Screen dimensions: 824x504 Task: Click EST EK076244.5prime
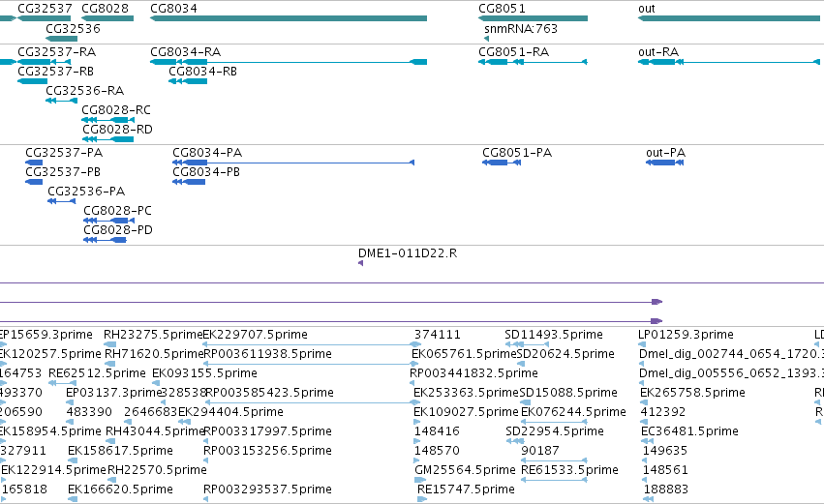click(573, 412)
